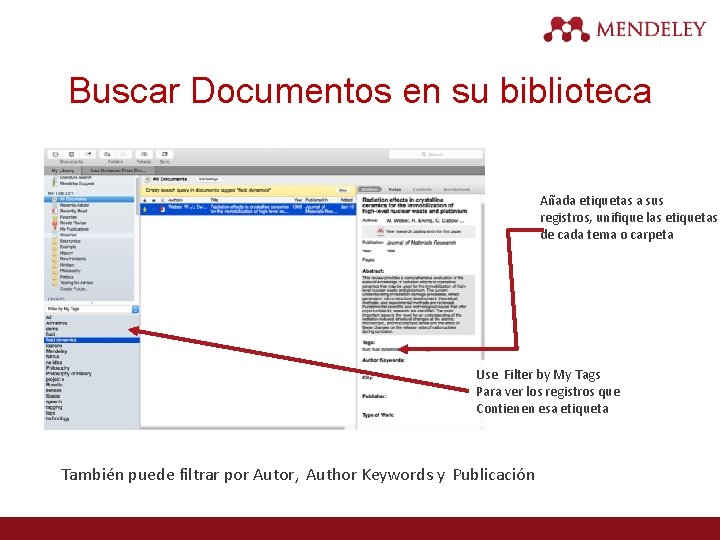Viewport: 720px width, 540px height.
Task: Click the details panel vertical scrollbar
Action: tap(482, 280)
